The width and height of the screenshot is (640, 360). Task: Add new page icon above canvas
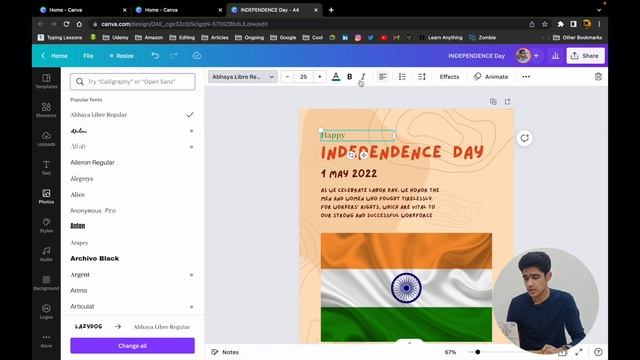(507, 101)
